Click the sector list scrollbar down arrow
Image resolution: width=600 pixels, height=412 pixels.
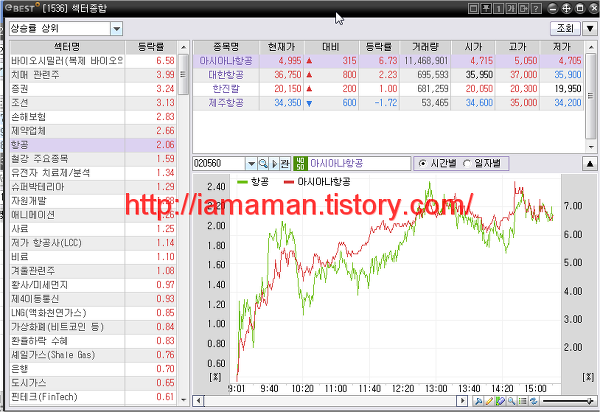click(x=183, y=400)
